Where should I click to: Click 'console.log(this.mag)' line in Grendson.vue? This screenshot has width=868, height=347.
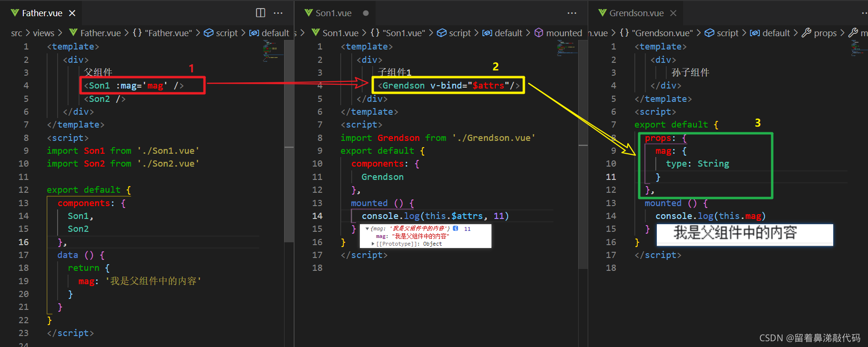point(710,216)
